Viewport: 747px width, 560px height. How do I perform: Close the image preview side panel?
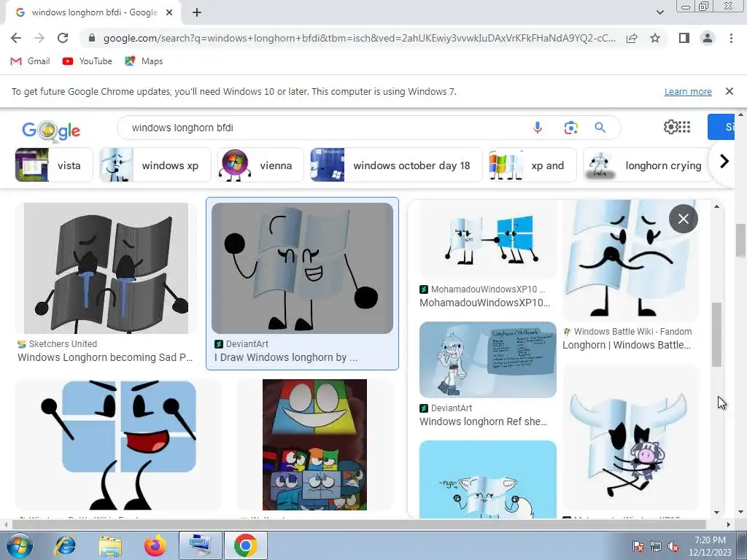[683, 219]
